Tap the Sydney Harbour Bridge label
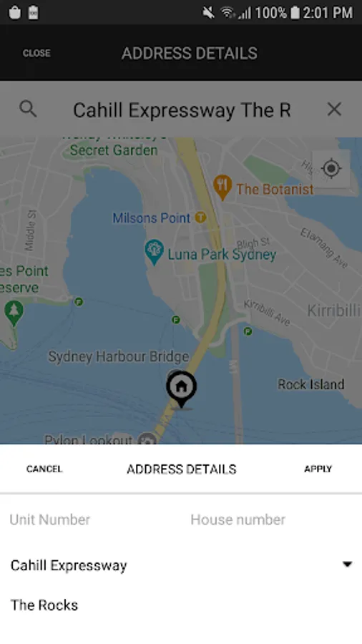The image size is (362, 644). pos(119,356)
